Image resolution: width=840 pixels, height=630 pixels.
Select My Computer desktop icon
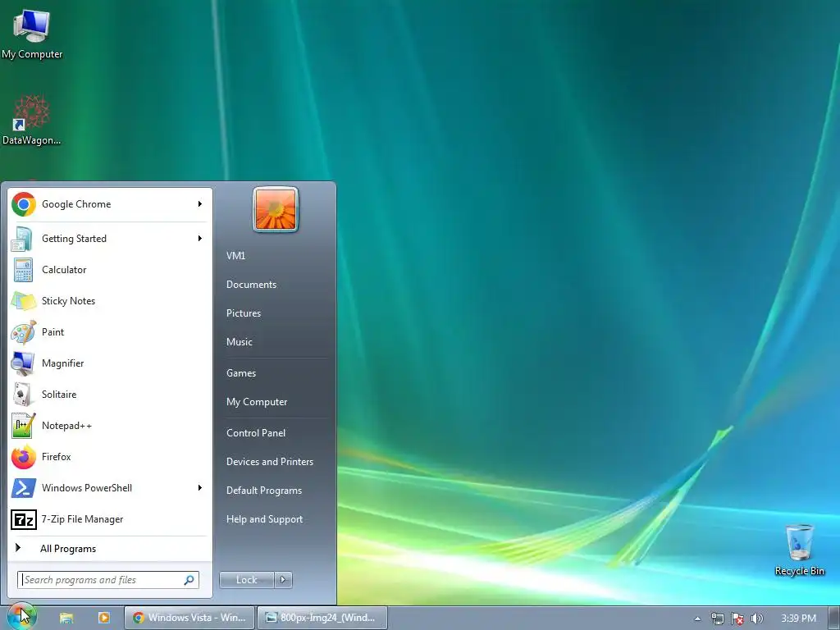click(32, 34)
